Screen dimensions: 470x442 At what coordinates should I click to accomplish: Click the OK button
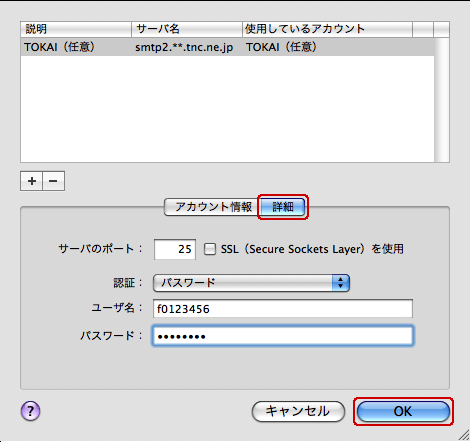point(403,411)
